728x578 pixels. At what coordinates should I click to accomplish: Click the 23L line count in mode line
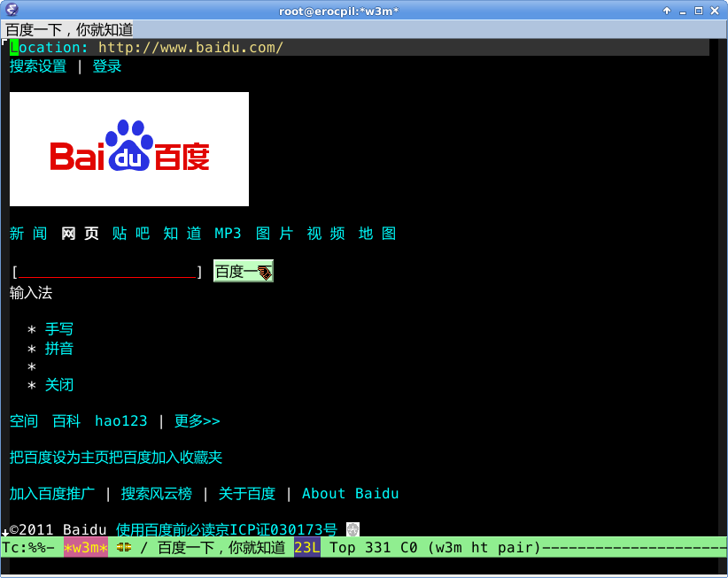click(x=307, y=548)
